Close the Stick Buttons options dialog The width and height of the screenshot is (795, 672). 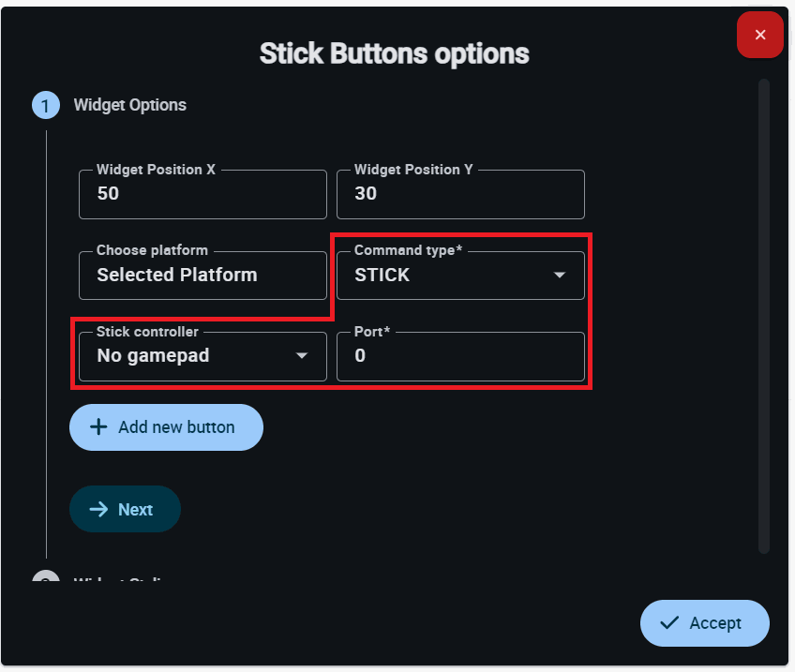coord(759,36)
